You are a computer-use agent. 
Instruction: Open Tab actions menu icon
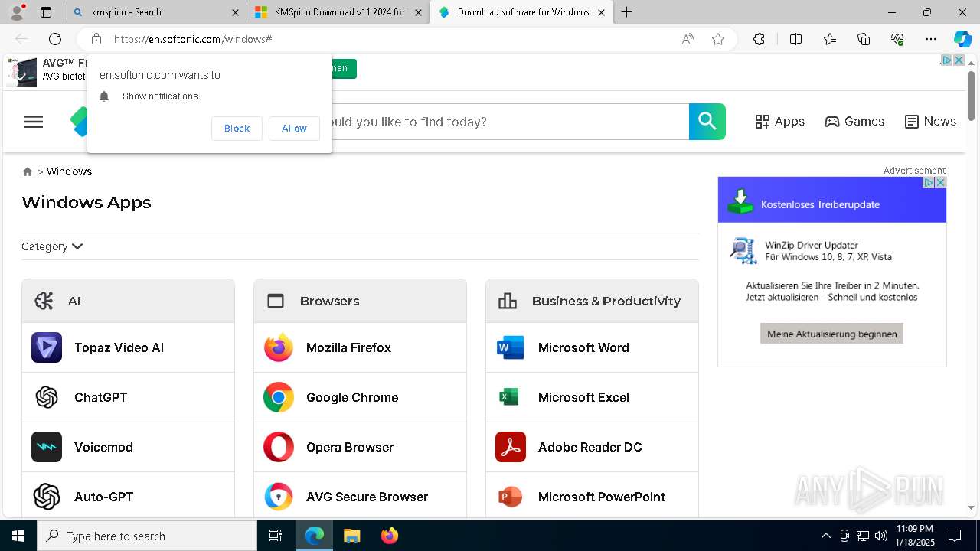(46, 12)
